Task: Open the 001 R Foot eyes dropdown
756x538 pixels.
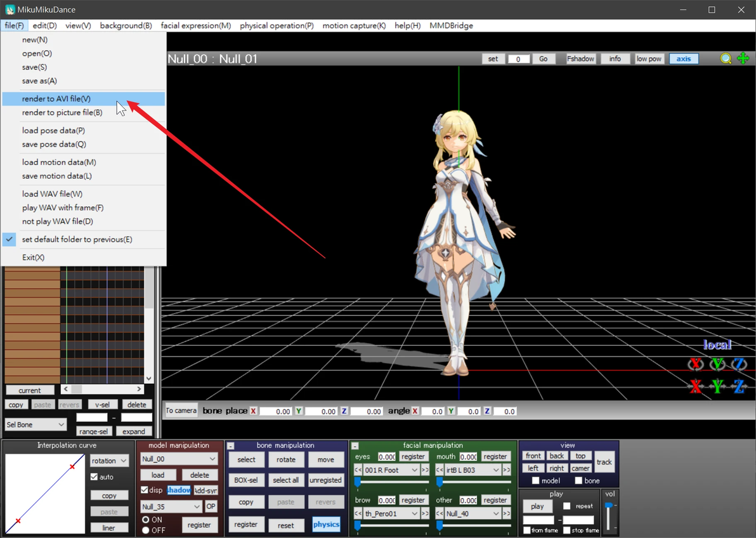Action: pyautogui.click(x=391, y=470)
